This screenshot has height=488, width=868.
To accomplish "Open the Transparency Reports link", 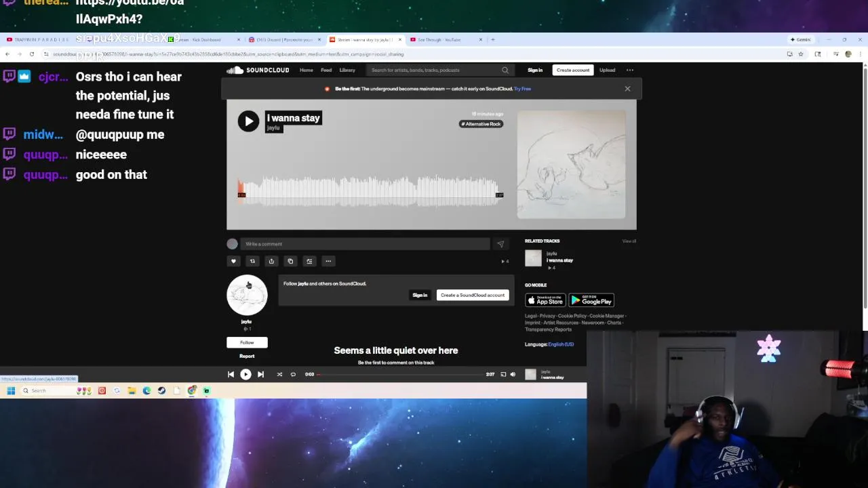I will point(548,329).
